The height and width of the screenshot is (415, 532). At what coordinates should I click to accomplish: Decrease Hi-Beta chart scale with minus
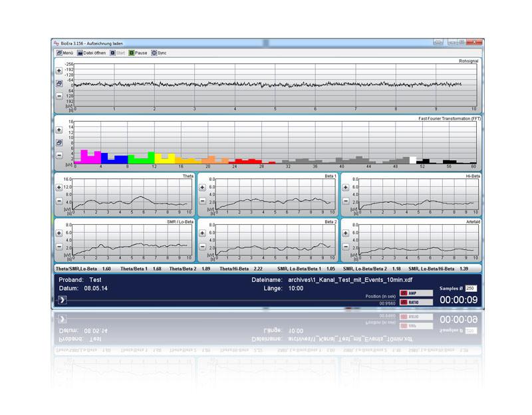tap(345, 201)
